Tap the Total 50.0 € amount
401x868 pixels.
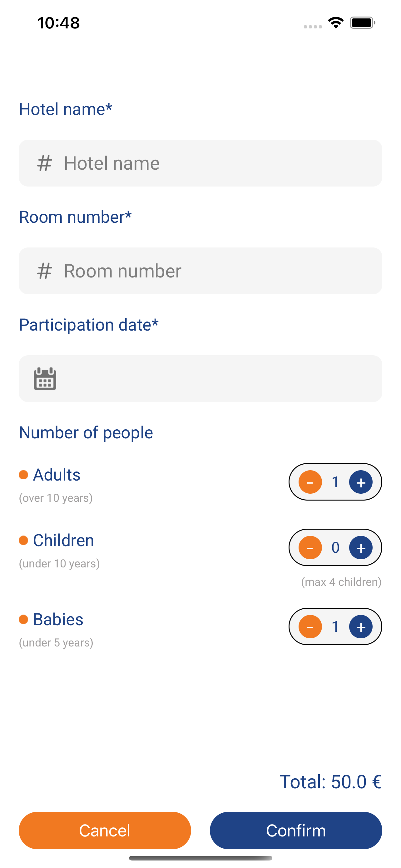coord(331,782)
